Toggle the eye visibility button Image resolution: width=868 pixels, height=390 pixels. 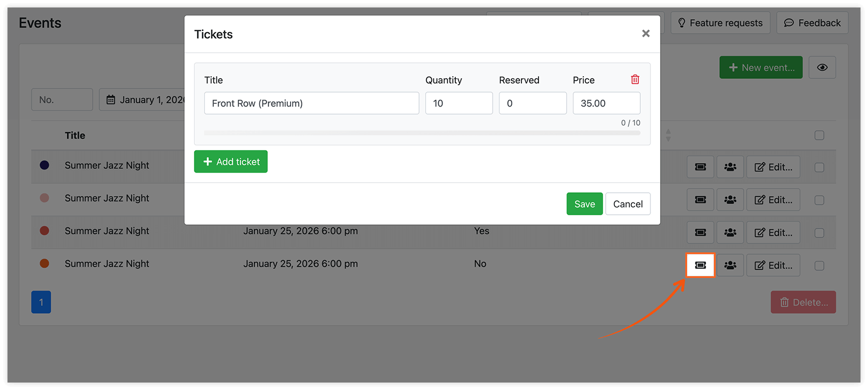[822, 68]
